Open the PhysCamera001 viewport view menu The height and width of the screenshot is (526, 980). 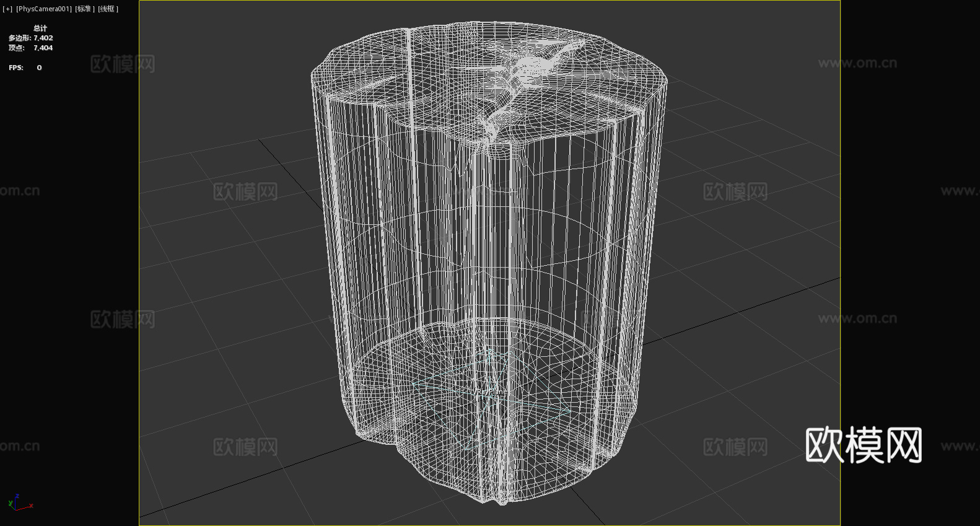44,9
